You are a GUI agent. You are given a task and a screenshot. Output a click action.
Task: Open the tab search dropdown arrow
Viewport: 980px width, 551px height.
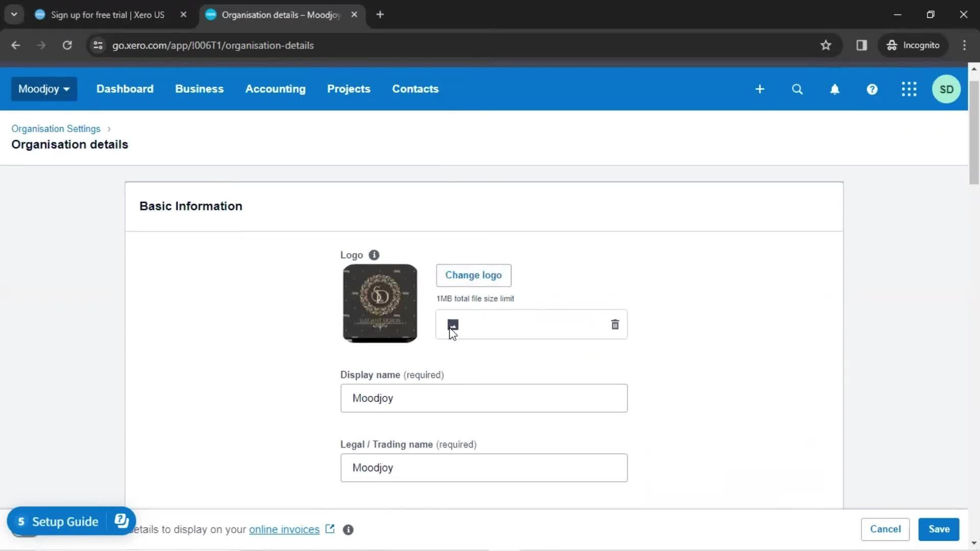(14, 15)
